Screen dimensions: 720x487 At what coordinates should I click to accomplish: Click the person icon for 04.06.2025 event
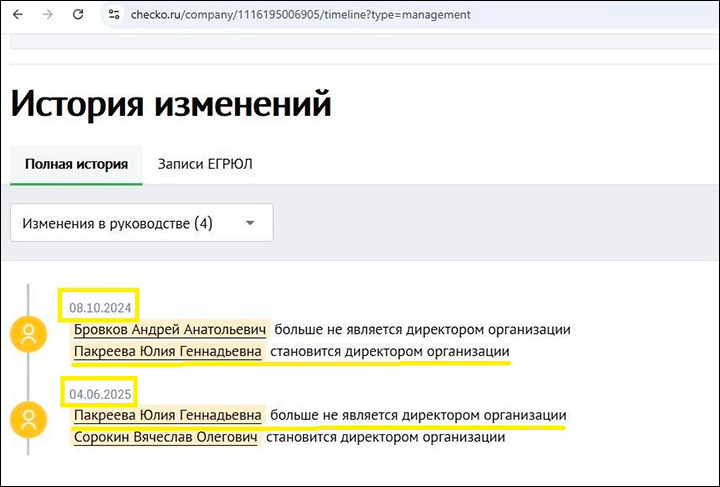(x=28, y=420)
